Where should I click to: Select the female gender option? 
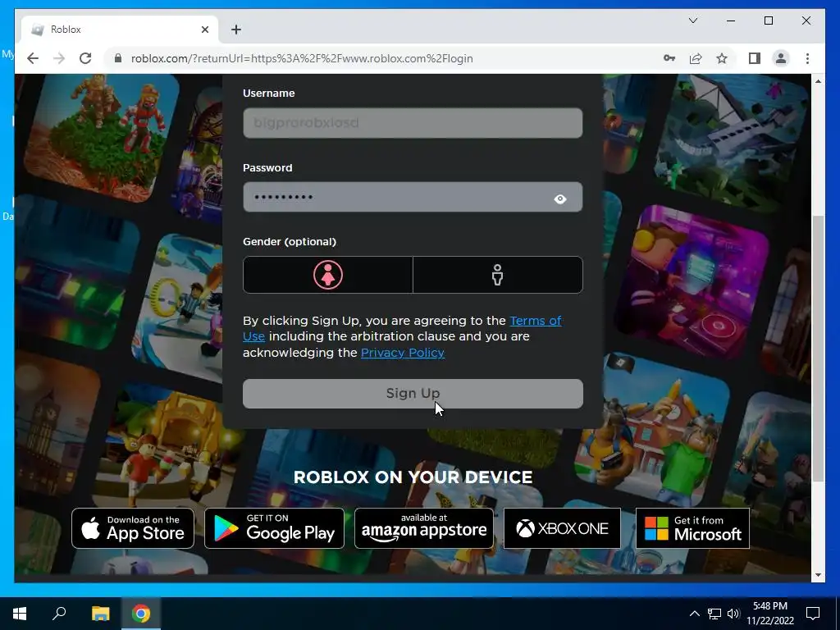tap(328, 275)
